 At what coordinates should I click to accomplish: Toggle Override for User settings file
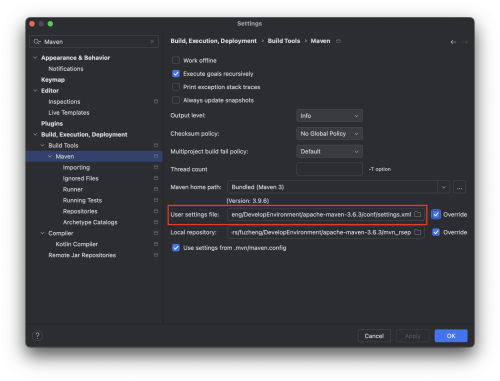436,214
